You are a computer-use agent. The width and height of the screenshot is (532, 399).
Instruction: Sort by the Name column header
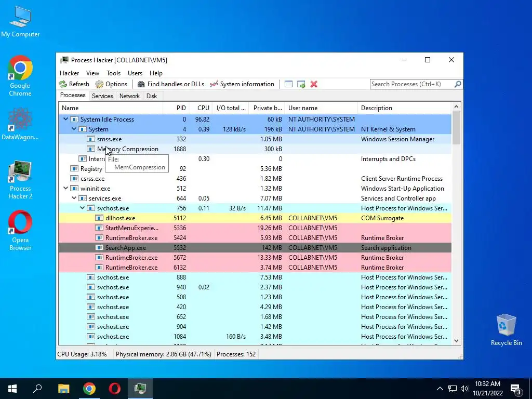tap(111, 108)
